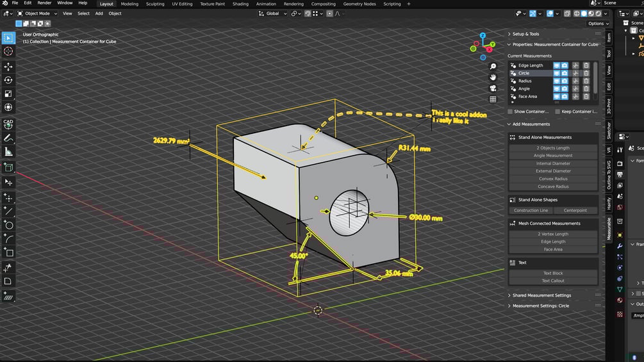
Task: Select the Move tool in left toolbar
Action: click(x=8, y=67)
